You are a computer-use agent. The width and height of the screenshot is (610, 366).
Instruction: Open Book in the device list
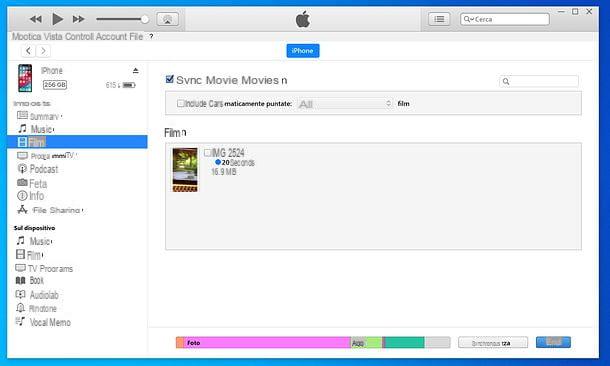click(x=30, y=280)
